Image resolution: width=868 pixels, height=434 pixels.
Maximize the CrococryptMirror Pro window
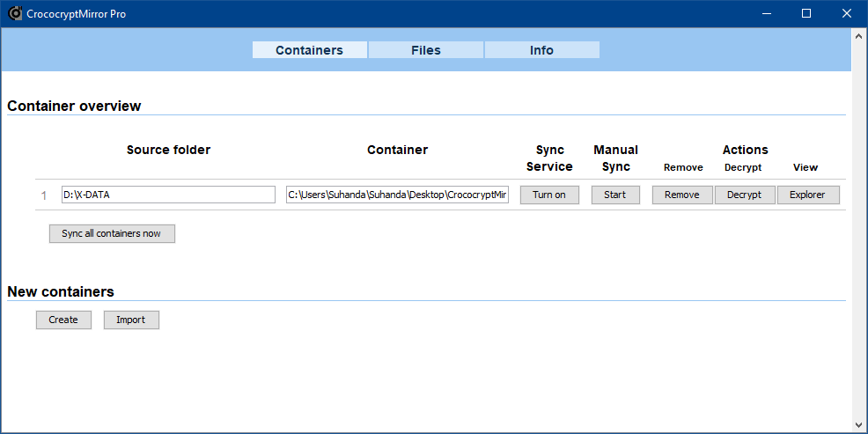806,13
